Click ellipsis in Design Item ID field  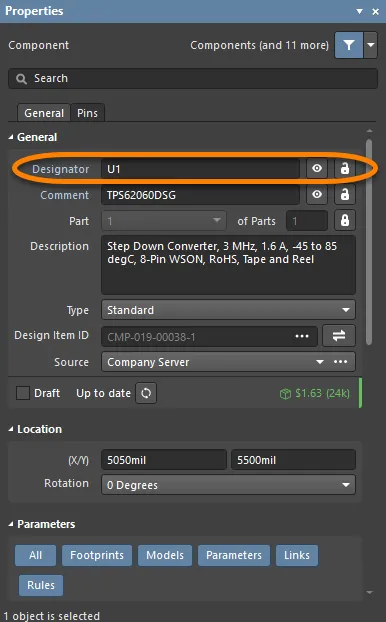(x=302, y=336)
